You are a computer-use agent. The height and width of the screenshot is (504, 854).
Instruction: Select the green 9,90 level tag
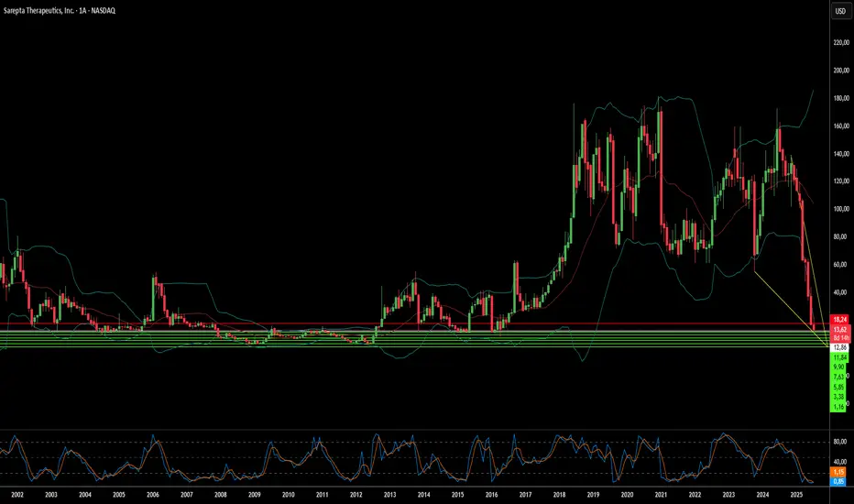click(838, 367)
